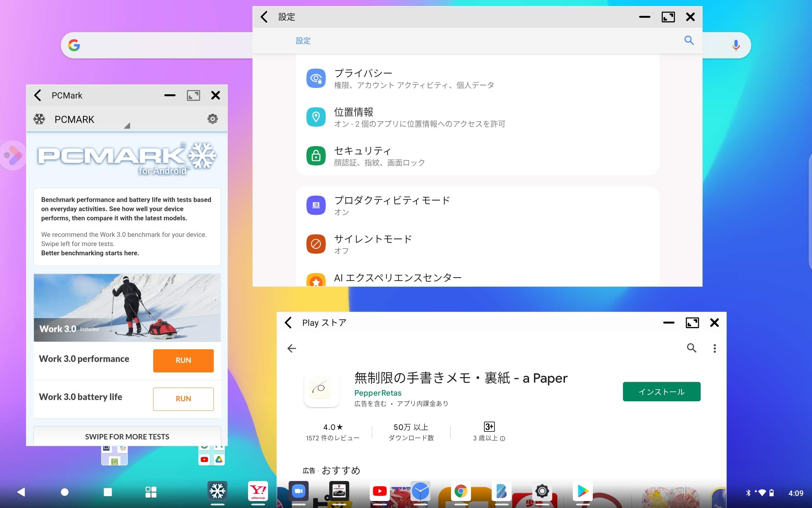Image resolution: width=812 pixels, height=508 pixels.
Task: Start voice search with microphone icon
Action: [x=736, y=45]
